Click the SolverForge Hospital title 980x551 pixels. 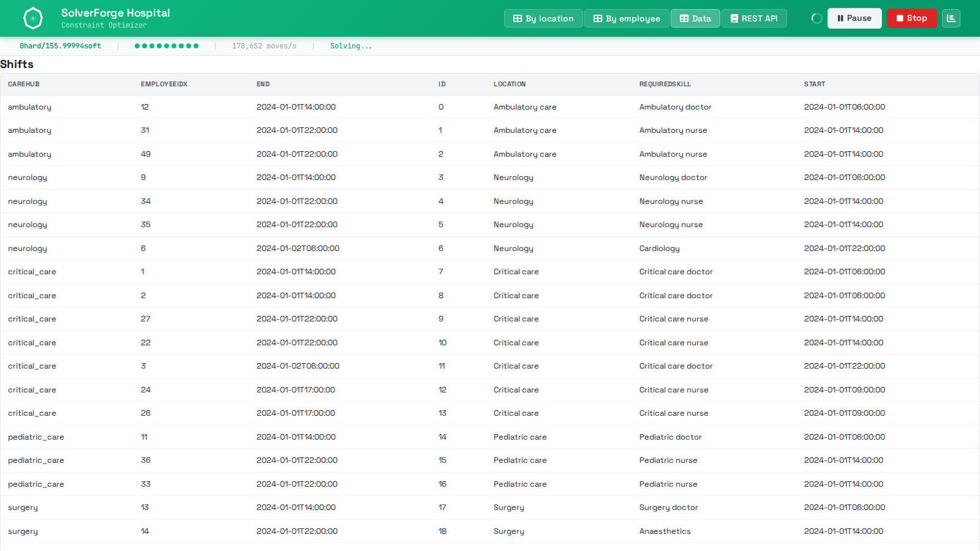click(x=115, y=13)
